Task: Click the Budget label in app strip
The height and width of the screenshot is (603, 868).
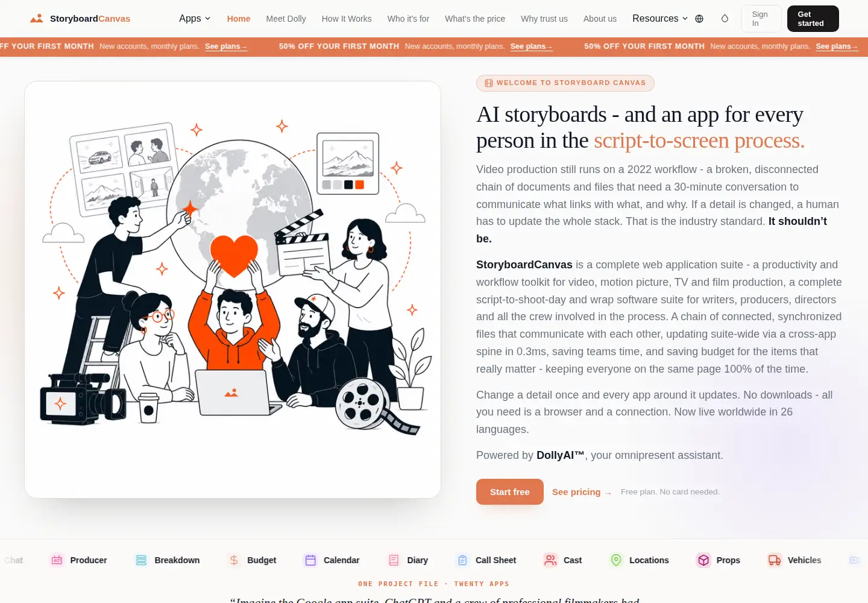Action: tap(262, 560)
